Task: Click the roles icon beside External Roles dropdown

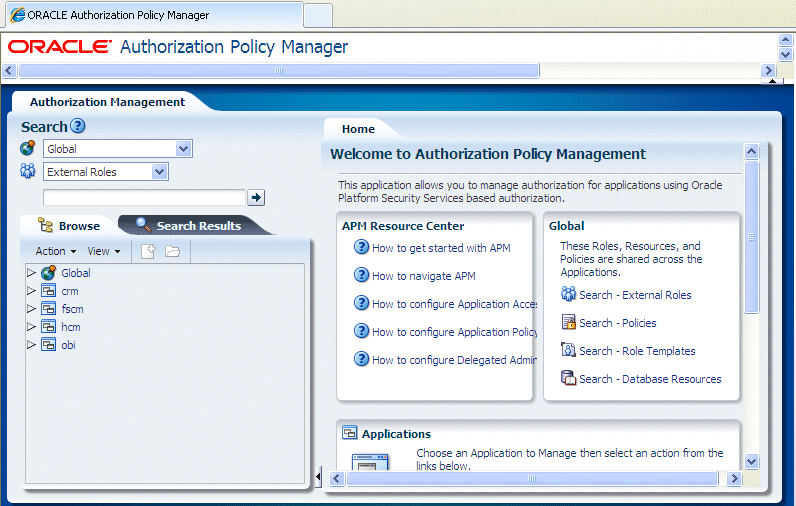Action: click(x=27, y=171)
